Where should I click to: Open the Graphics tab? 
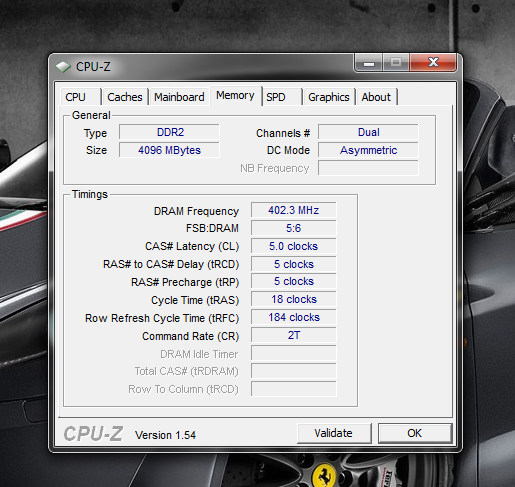(329, 97)
